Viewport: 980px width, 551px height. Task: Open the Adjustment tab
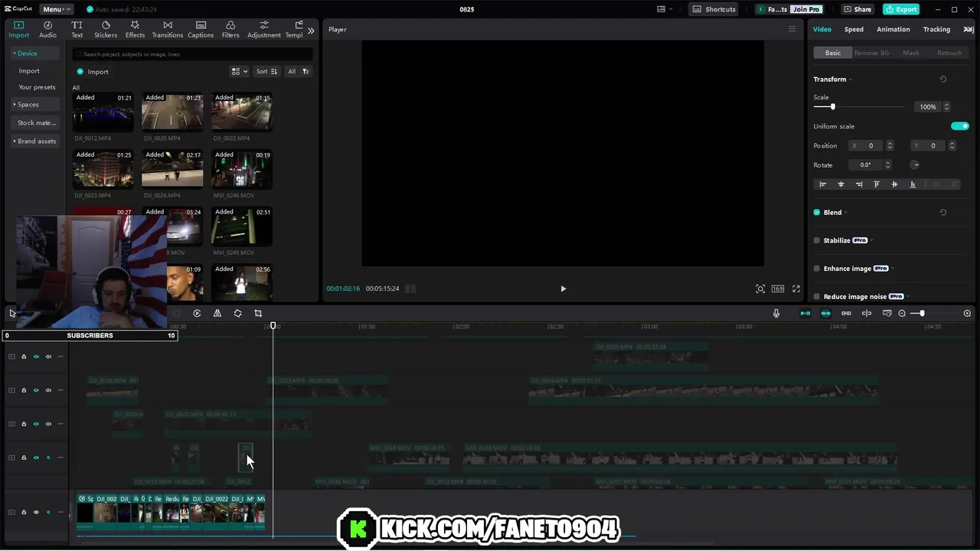tap(264, 29)
